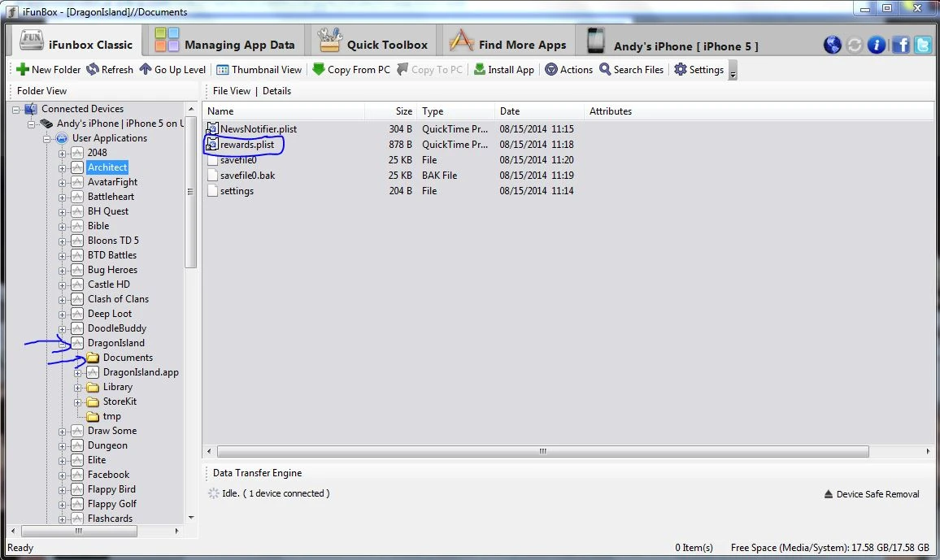This screenshot has height=560, width=940.
Task: Click Copy From PC green arrow
Action: 319,69
